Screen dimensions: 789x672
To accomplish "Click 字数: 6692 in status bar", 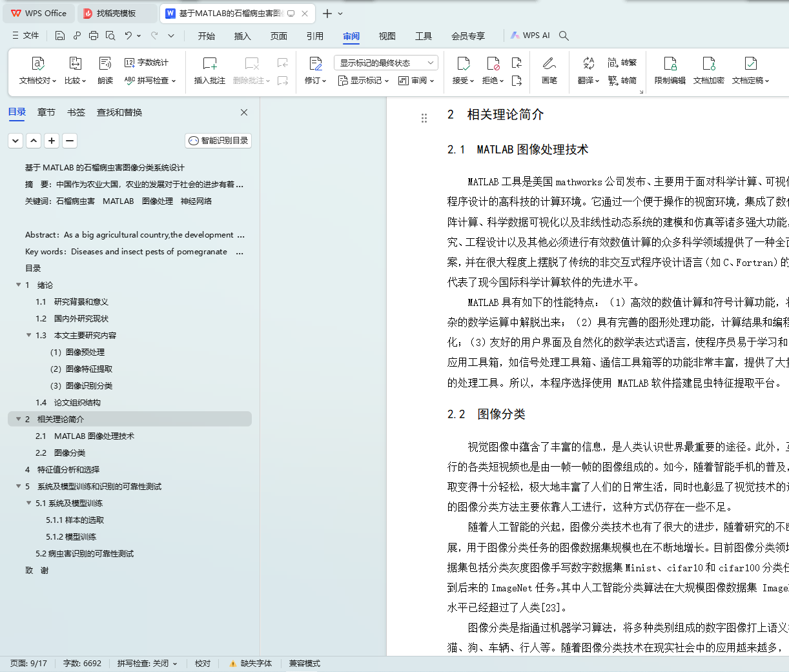I will 82,664.
